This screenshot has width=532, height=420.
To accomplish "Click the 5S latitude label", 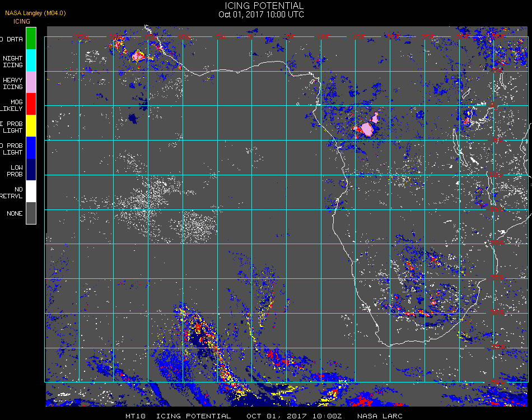I will click(x=498, y=140).
